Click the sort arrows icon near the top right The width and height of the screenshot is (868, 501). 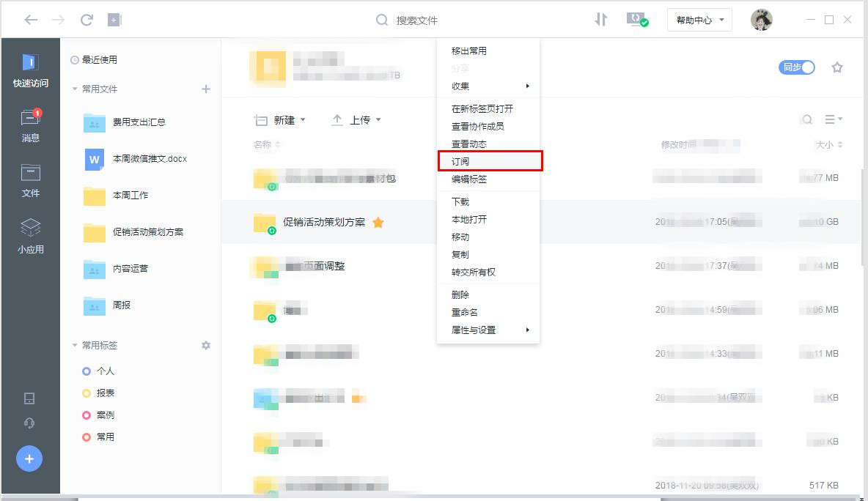[x=601, y=20]
